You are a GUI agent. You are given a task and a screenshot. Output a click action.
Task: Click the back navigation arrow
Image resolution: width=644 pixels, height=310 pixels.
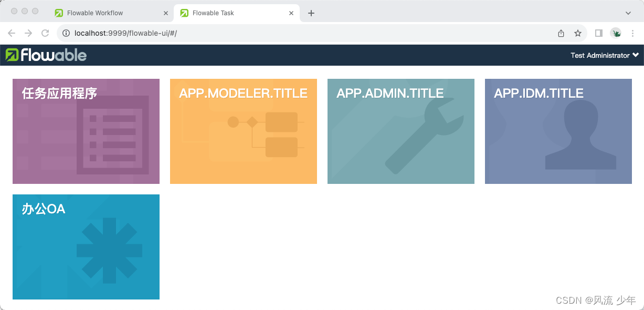pos(12,33)
